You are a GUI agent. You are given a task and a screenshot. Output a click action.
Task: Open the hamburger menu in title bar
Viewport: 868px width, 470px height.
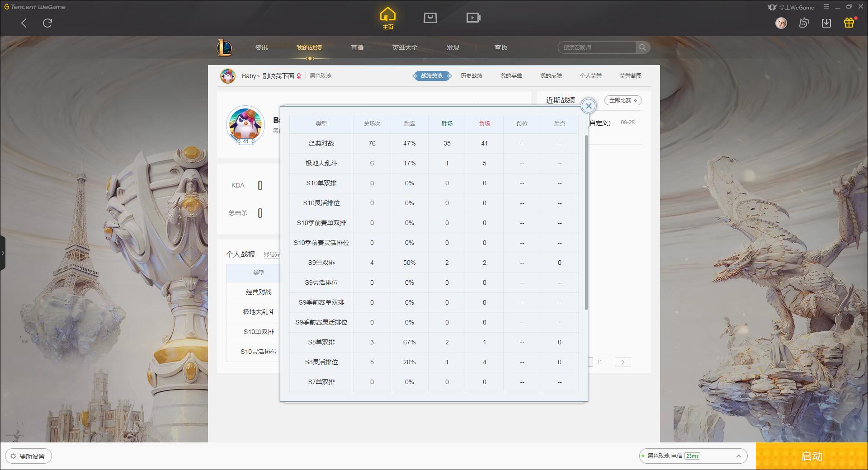pos(826,7)
